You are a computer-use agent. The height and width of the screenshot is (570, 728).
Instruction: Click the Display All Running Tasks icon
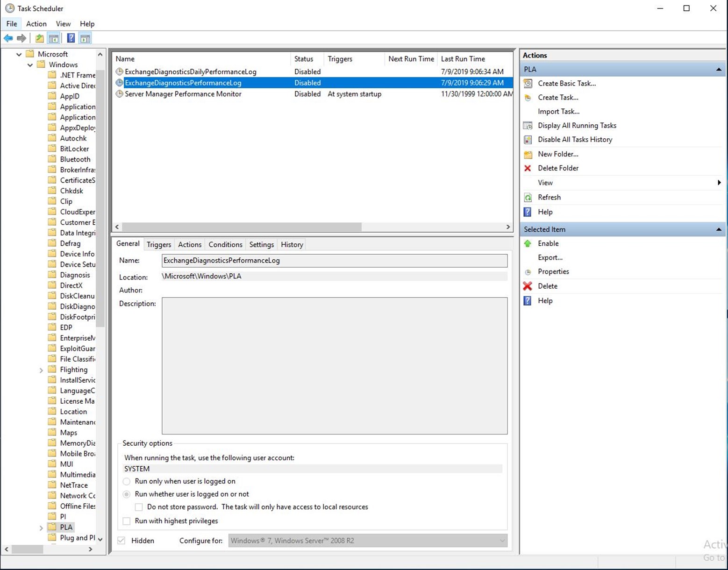(x=528, y=125)
